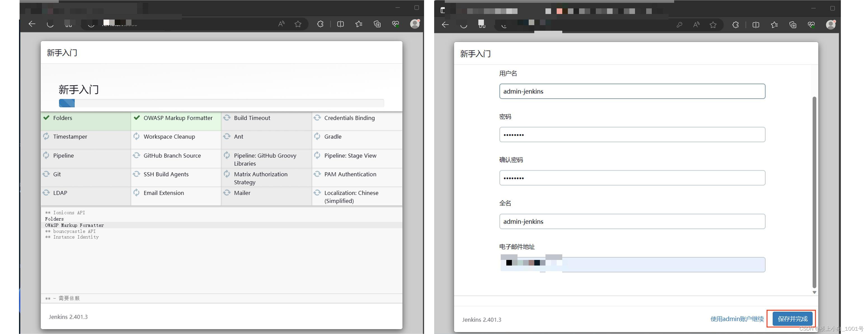
Task: Open extensions puzzle icon in left browser
Action: click(320, 24)
